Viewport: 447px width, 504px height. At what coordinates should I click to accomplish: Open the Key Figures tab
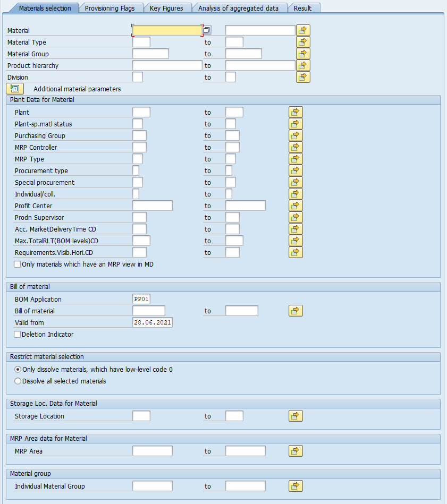click(166, 8)
